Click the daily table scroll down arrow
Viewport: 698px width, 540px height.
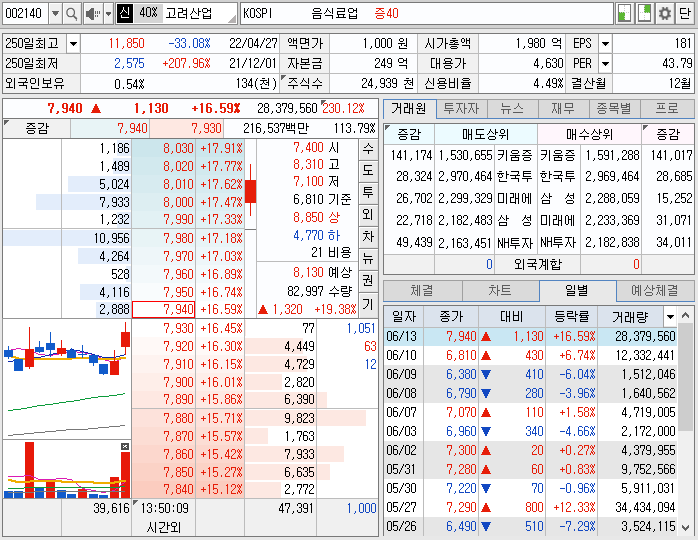coord(686,528)
